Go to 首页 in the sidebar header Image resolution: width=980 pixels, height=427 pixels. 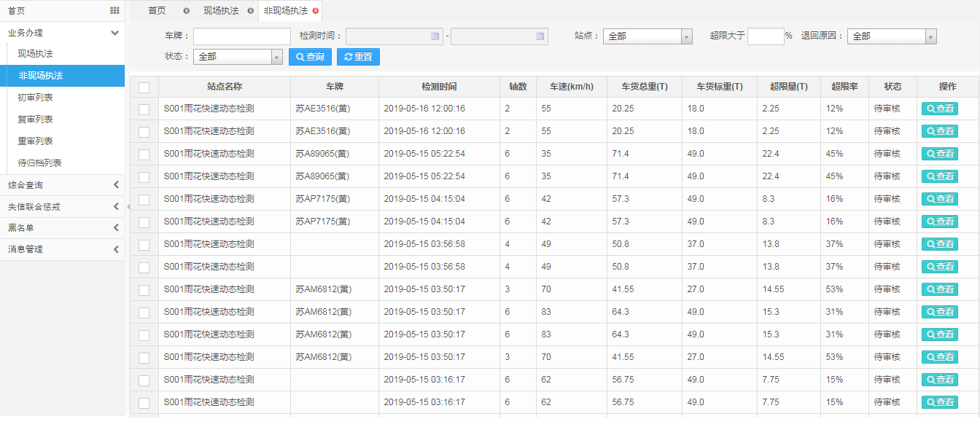[x=16, y=11]
